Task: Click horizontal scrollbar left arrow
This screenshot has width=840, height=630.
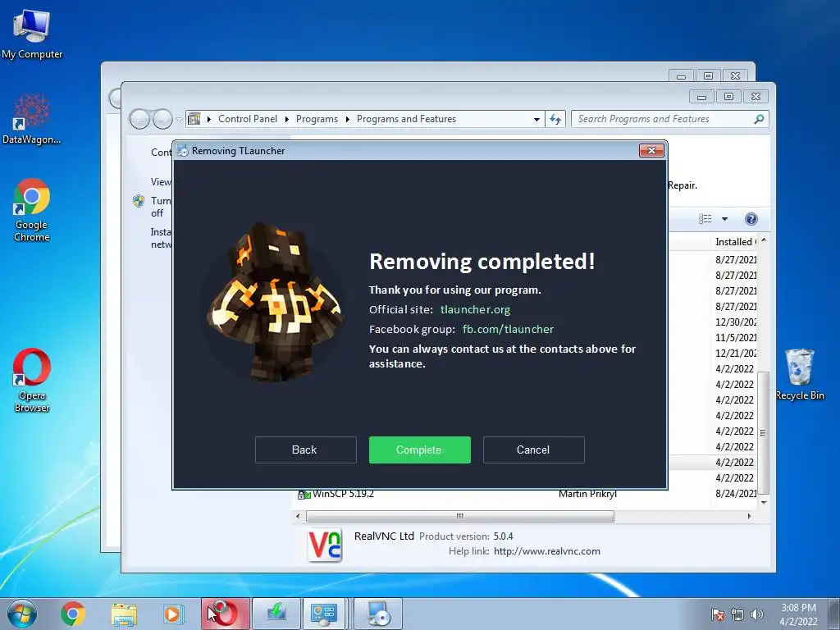Action: (298, 517)
